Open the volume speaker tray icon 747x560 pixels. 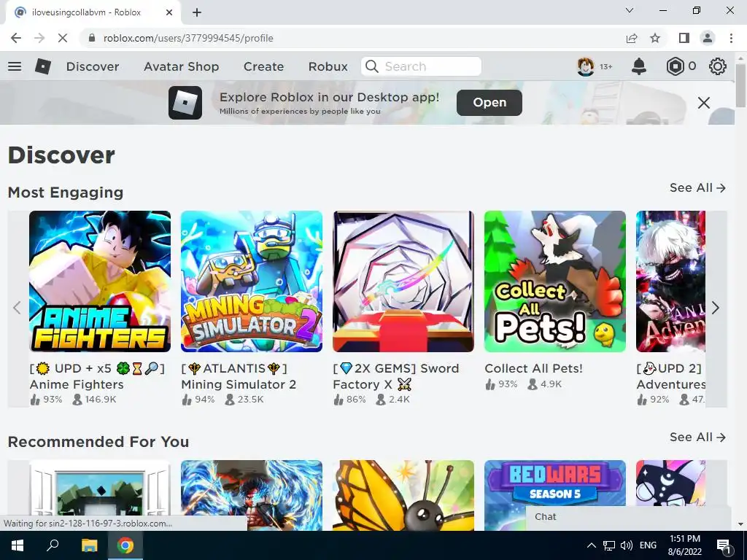[627, 545]
